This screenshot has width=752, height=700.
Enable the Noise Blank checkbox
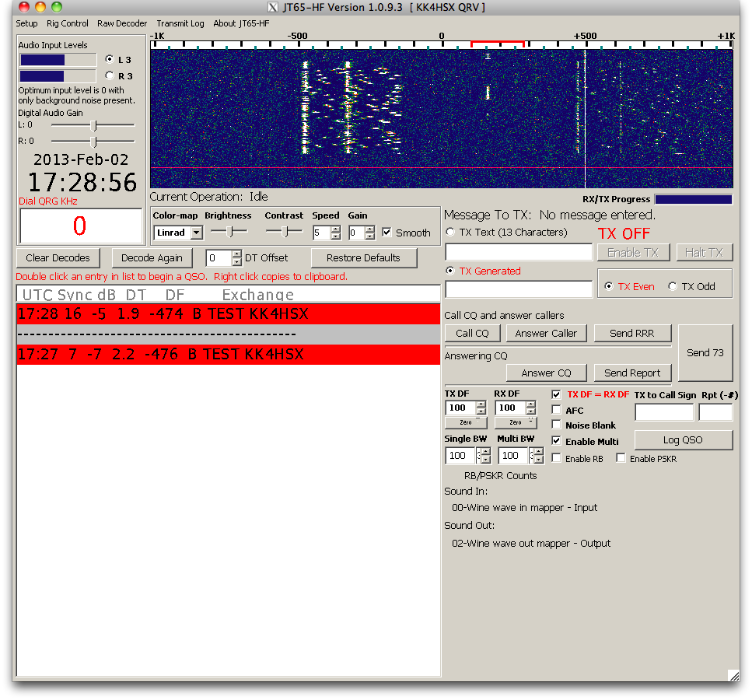(x=556, y=425)
